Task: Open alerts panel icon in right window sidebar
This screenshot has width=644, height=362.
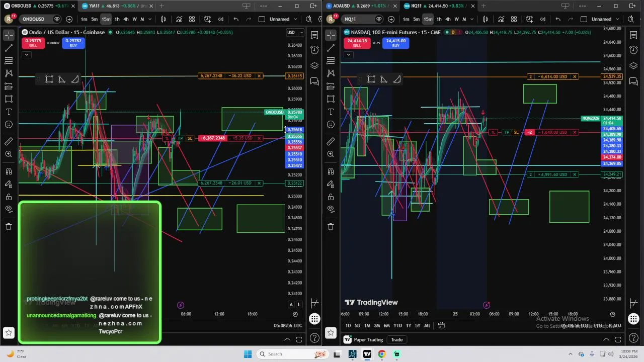Action: click(x=633, y=50)
